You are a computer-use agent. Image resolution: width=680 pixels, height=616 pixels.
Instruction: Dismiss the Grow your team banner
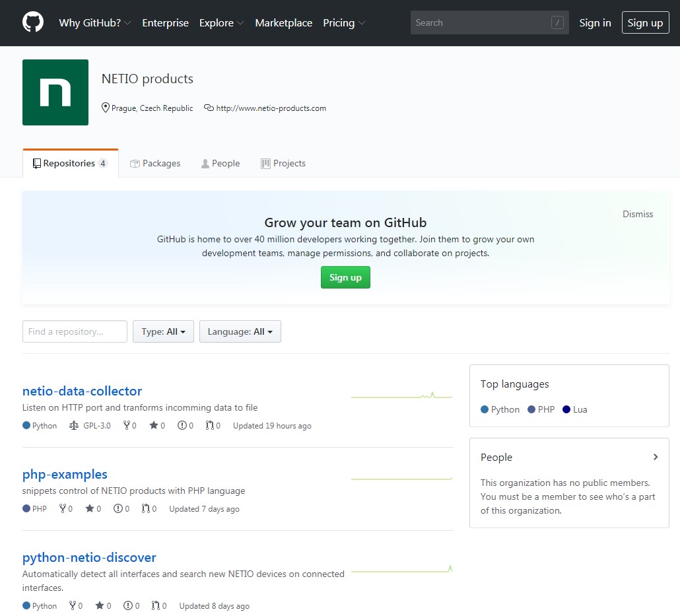(x=638, y=214)
